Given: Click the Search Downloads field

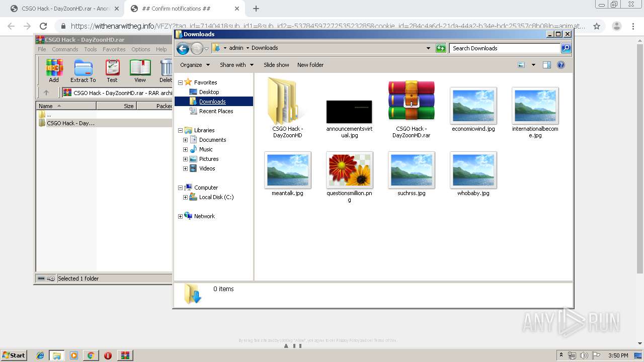Looking at the screenshot, I should click(505, 48).
